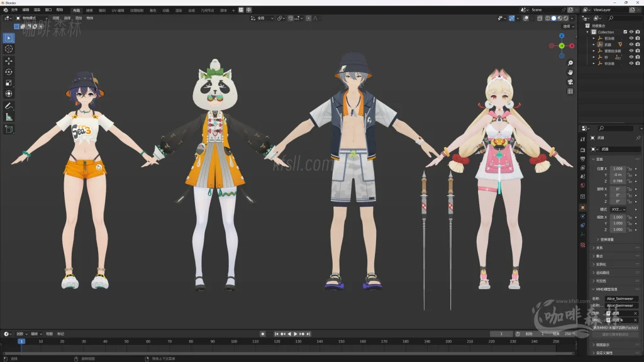The width and height of the screenshot is (644, 362).
Task: Select the Select Box tool
Action: pos(9,38)
